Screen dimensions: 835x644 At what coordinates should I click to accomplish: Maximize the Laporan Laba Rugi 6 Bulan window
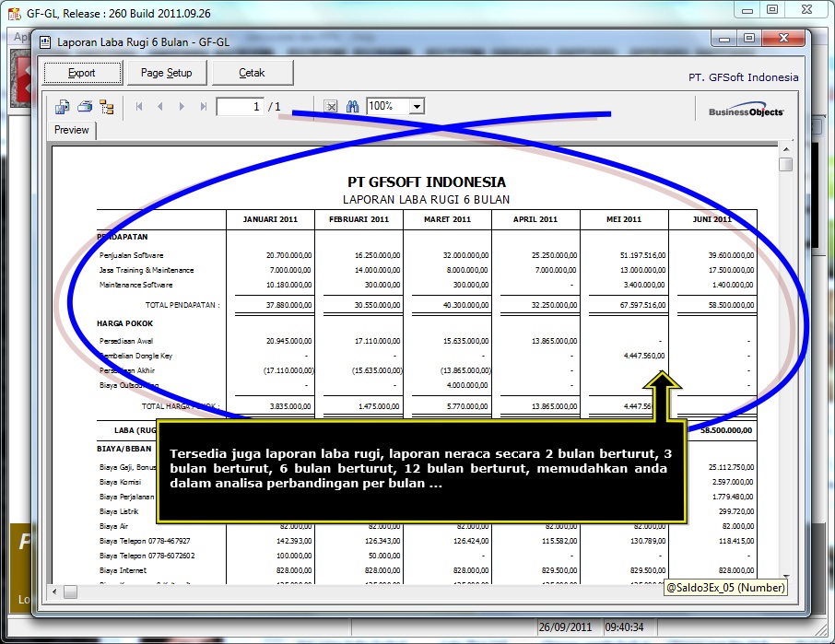click(749, 39)
